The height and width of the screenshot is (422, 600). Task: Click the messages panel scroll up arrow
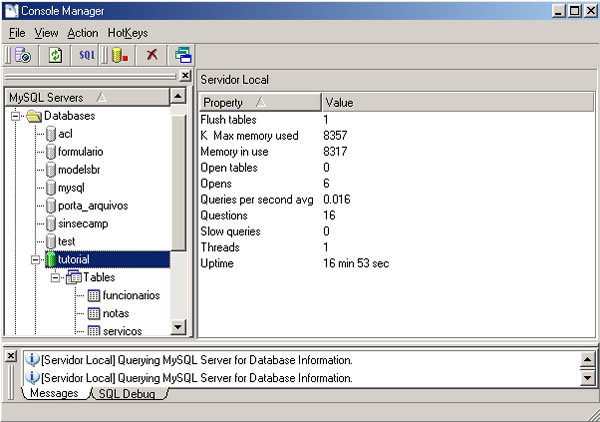tap(587, 360)
